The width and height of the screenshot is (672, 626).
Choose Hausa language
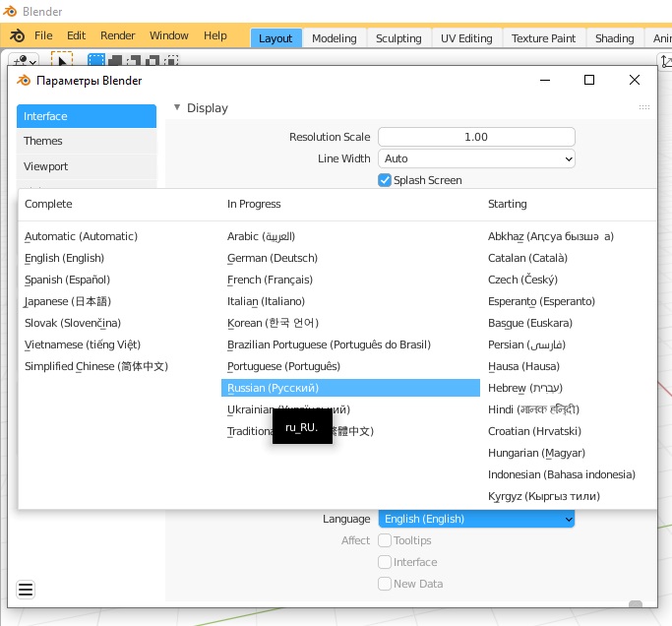(x=523, y=366)
